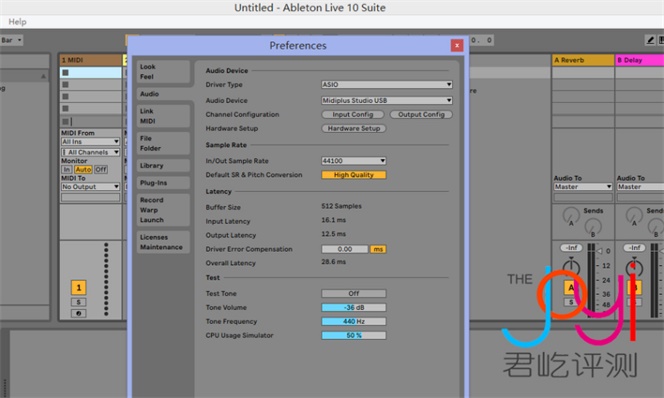Turn on the Test Tone toggle

(x=354, y=293)
